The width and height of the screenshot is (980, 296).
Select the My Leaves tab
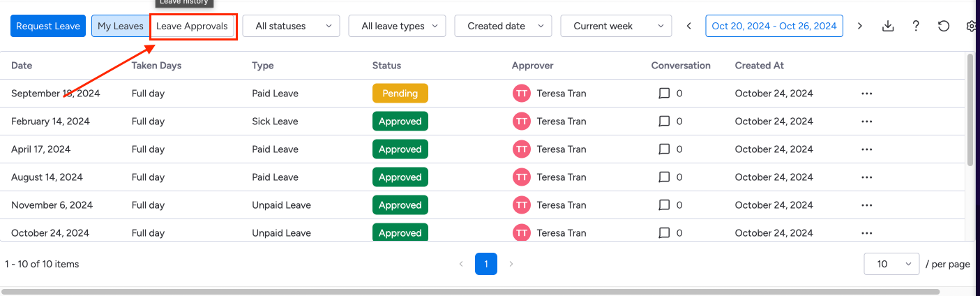click(x=120, y=26)
